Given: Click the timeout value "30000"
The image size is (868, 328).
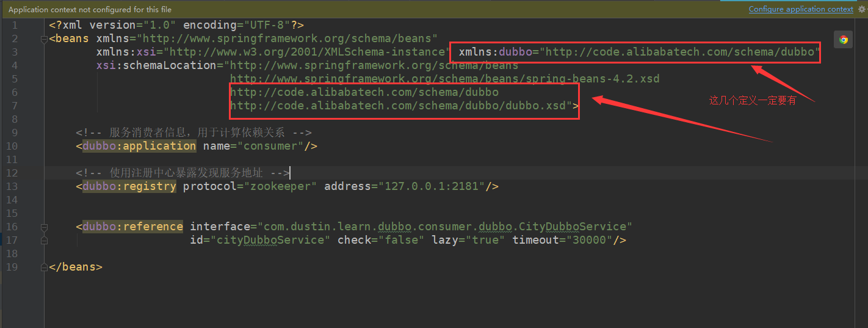Looking at the screenshot, I should click(589, 240).
